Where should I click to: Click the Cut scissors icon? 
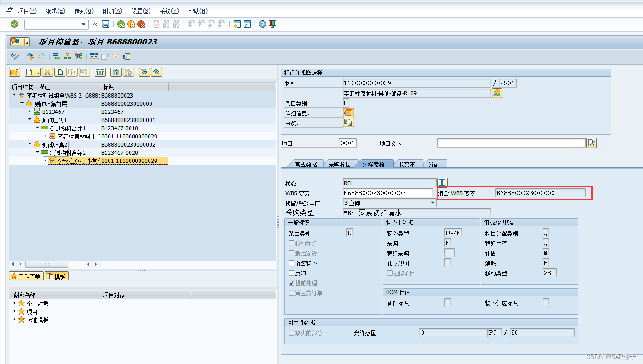(x=48, y=72)
